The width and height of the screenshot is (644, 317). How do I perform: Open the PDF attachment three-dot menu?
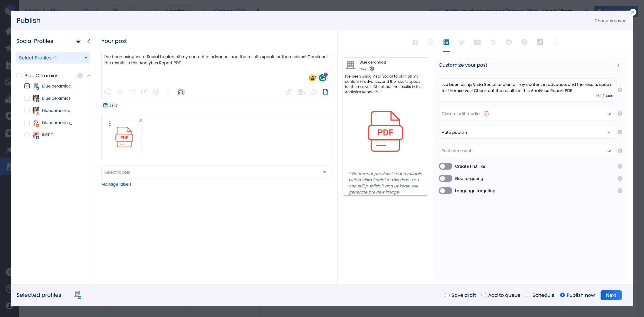tap(110, 124)
